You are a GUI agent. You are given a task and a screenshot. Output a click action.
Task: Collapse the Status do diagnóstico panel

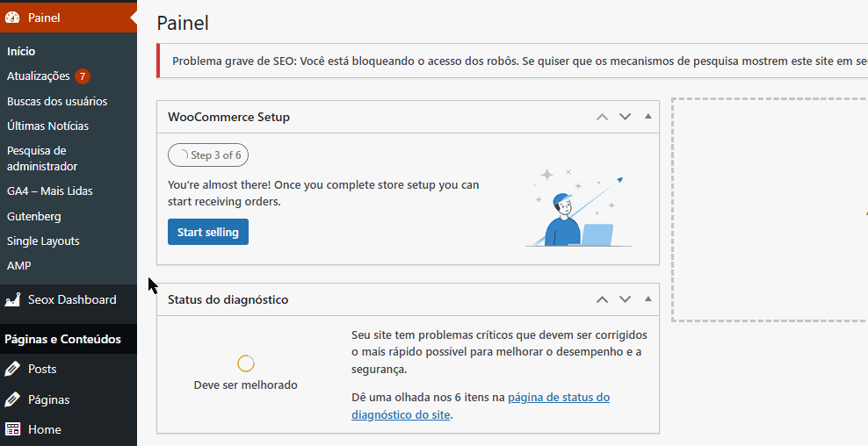(647, 299)
